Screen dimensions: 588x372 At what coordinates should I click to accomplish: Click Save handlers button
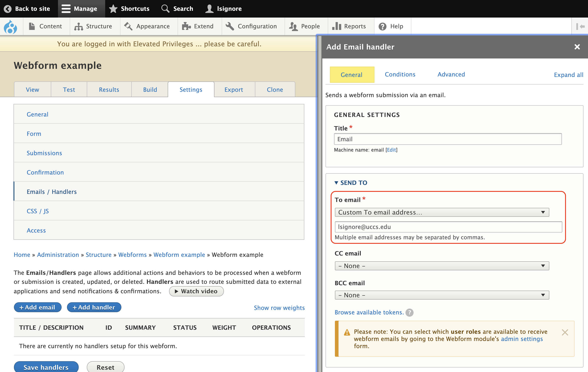[46, 367]
